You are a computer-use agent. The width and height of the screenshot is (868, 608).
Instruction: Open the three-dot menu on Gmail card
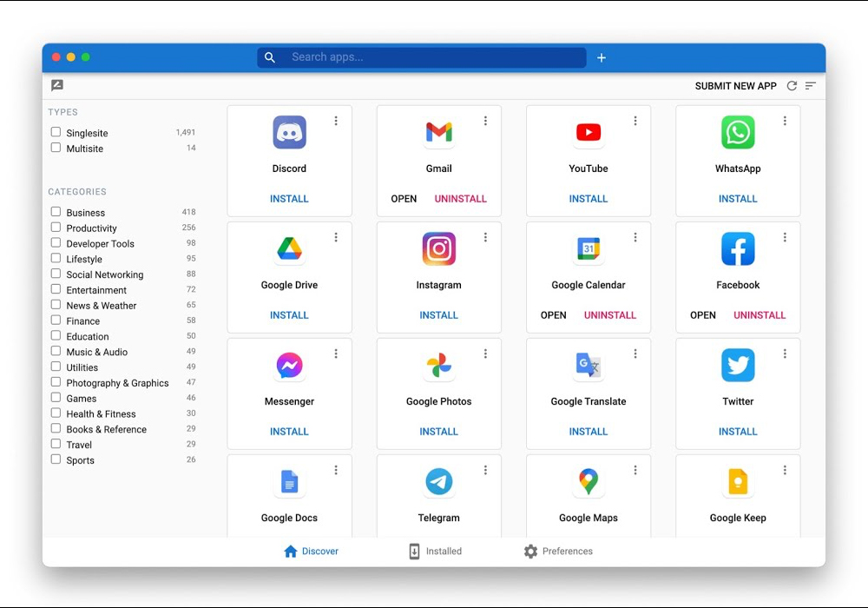click(485, 121)
